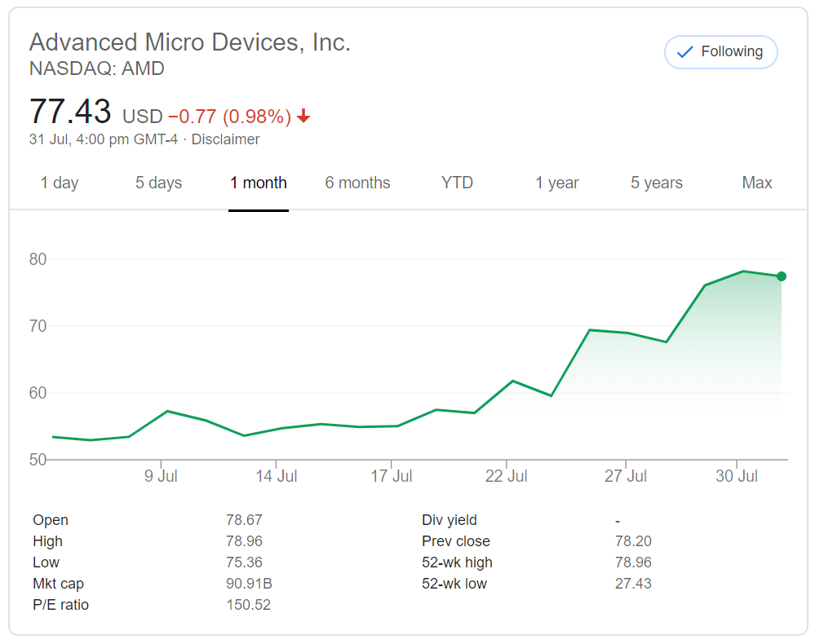Toggle the Following state for AMD stock

(x=721, y=51)
